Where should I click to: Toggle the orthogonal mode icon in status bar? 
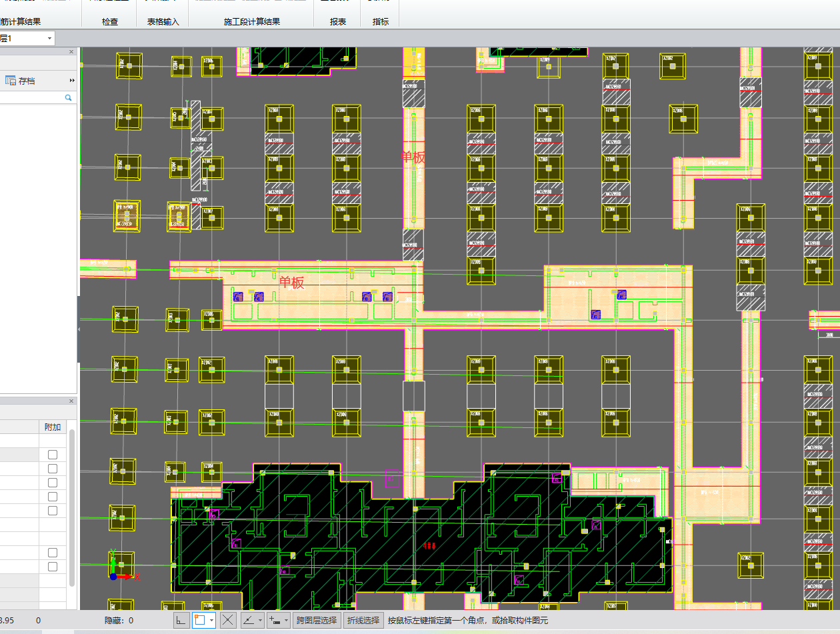click(x=181, y=620)
